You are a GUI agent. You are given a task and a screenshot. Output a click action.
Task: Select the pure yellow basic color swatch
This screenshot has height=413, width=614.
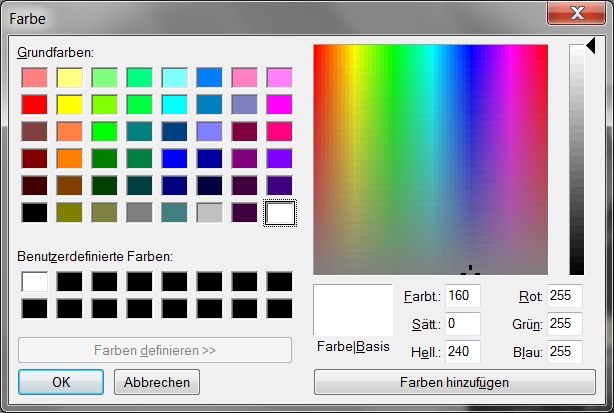70,105
